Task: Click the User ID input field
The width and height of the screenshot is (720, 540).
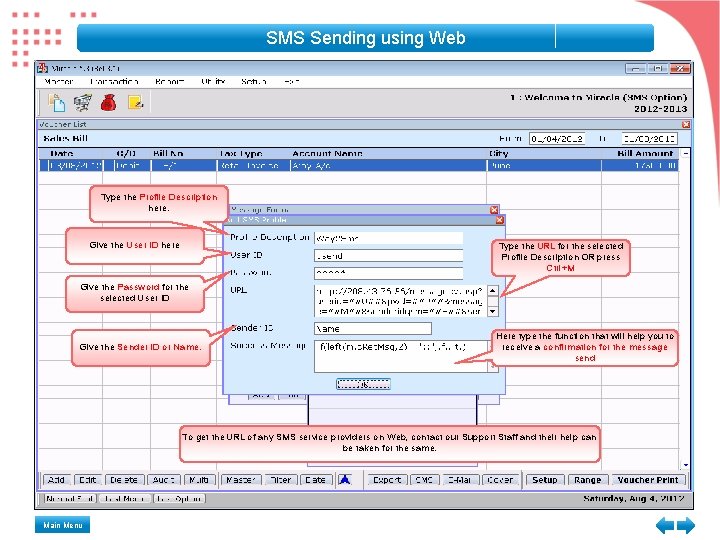Action: point(388,256)
